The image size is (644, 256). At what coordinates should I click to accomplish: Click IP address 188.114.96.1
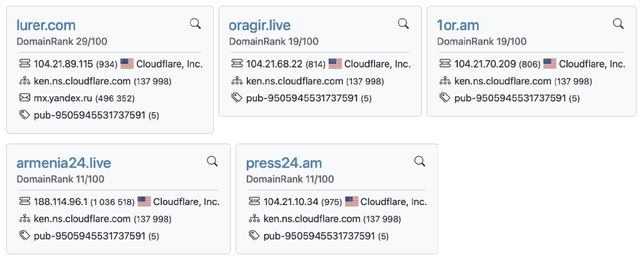point(61,202)
